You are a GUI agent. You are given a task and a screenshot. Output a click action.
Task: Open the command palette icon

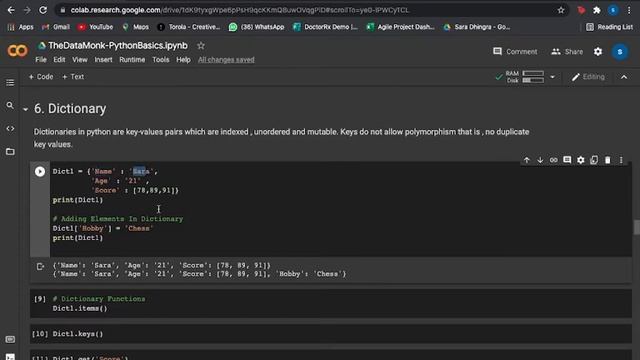click(10, 340)
